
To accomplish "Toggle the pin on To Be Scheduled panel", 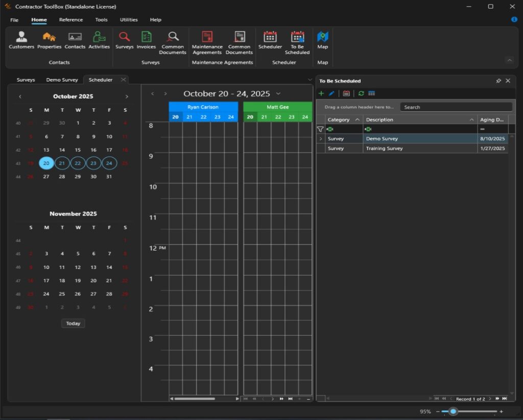I will click(499, 81).
